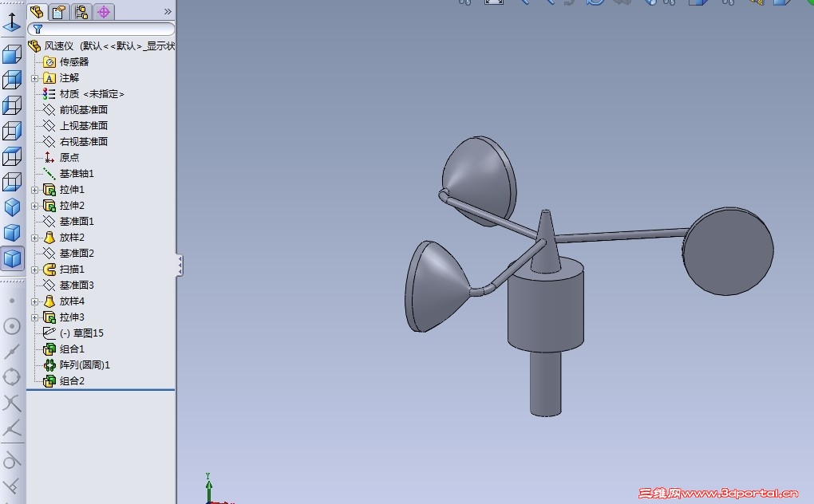Select (-) 草图15 sketch item
The width and height of the screenshot is (814, 504).
pos(73,333)
